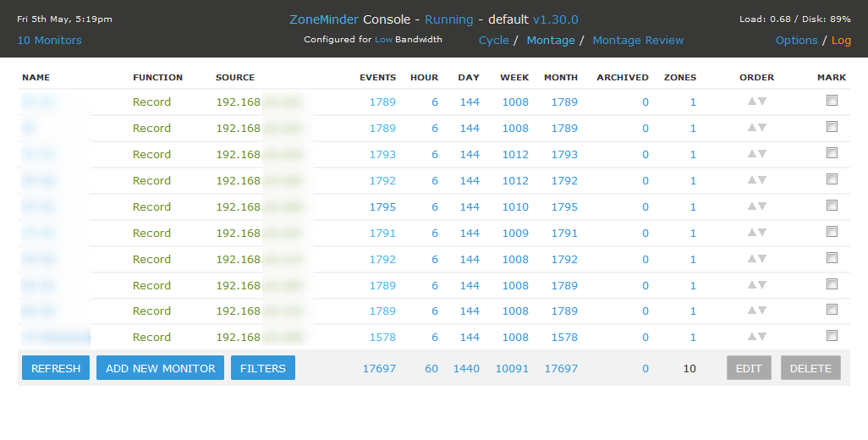This screenshot has width=868, height=440.
Task: Open the Montage view
Action: click(550, 40)
